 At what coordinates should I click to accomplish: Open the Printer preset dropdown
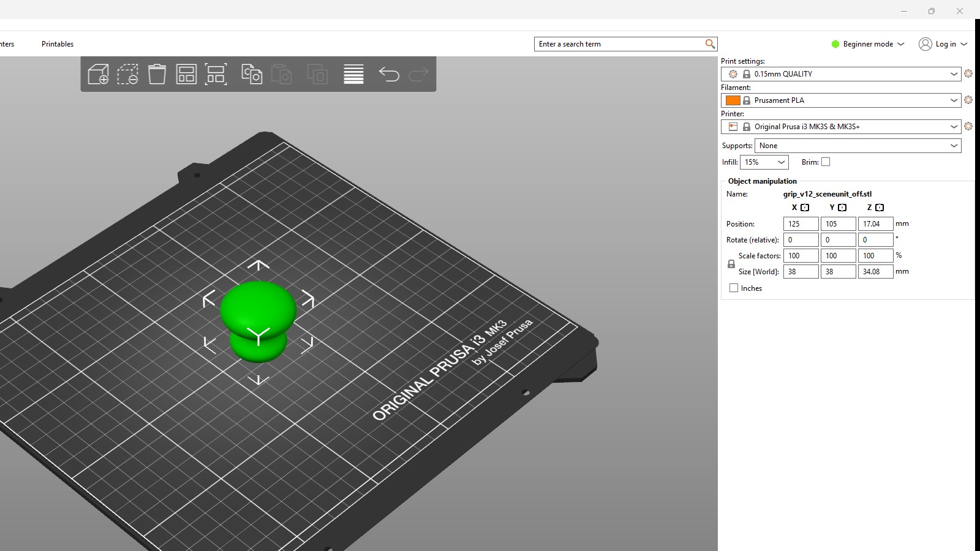pyautogui.click(x=841, y=127)
